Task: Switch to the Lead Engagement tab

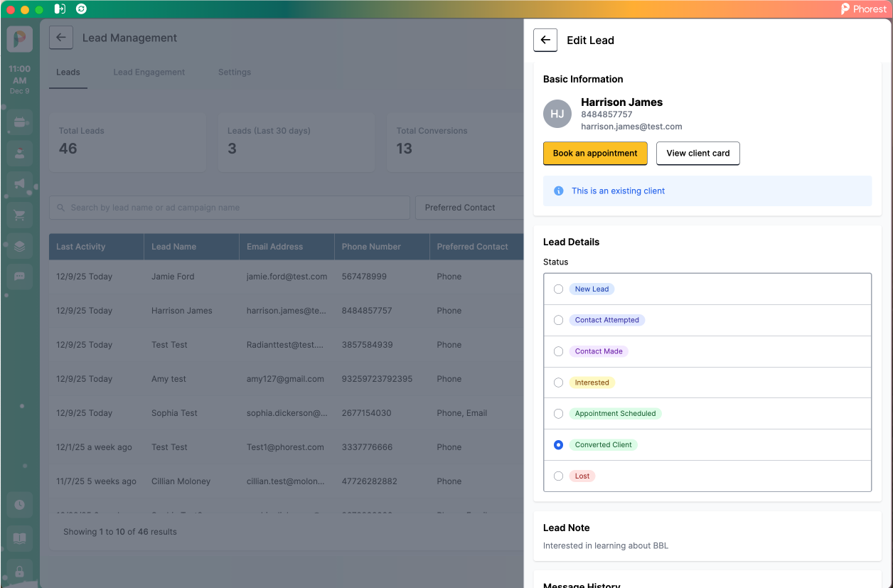Action: click(x=149, y=72)
